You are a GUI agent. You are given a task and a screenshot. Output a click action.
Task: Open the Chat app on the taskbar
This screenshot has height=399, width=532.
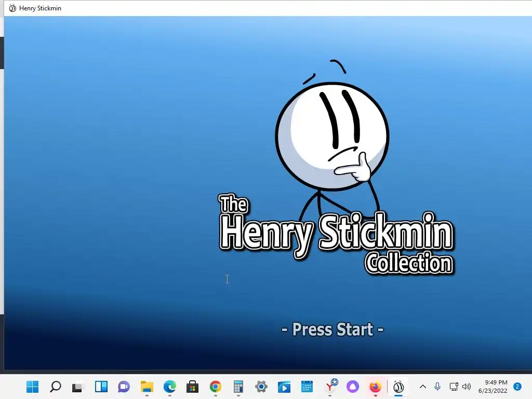pos(124,387)
